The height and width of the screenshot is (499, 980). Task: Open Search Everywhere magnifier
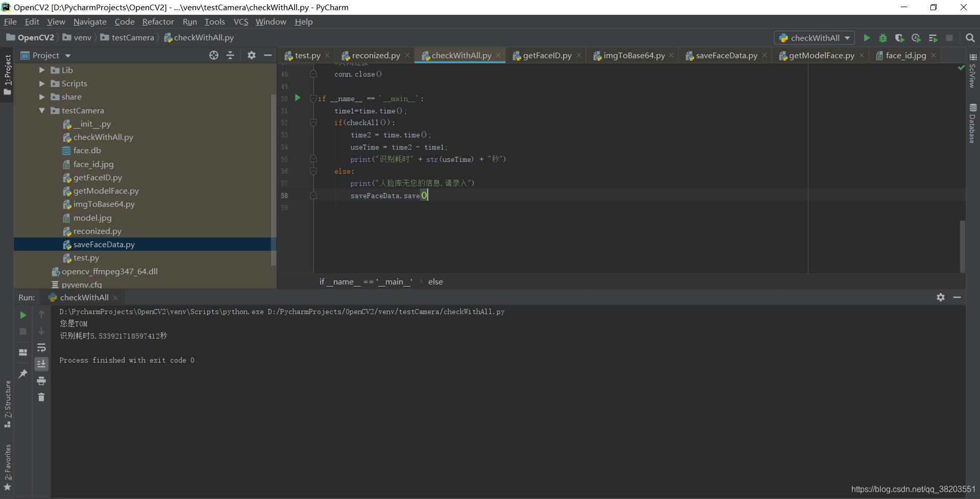[x=970, y=38]
